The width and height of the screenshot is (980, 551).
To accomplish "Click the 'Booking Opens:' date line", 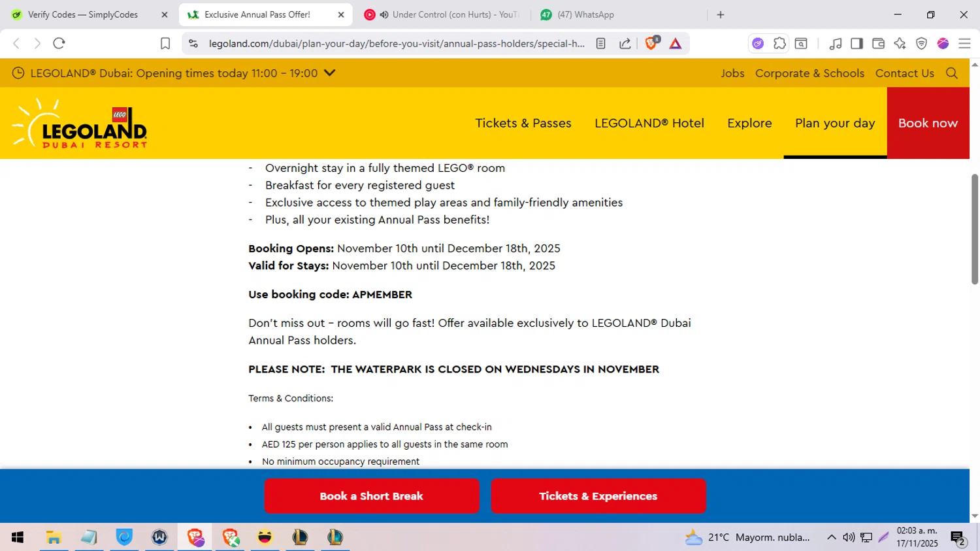I will tap(404, 248).
